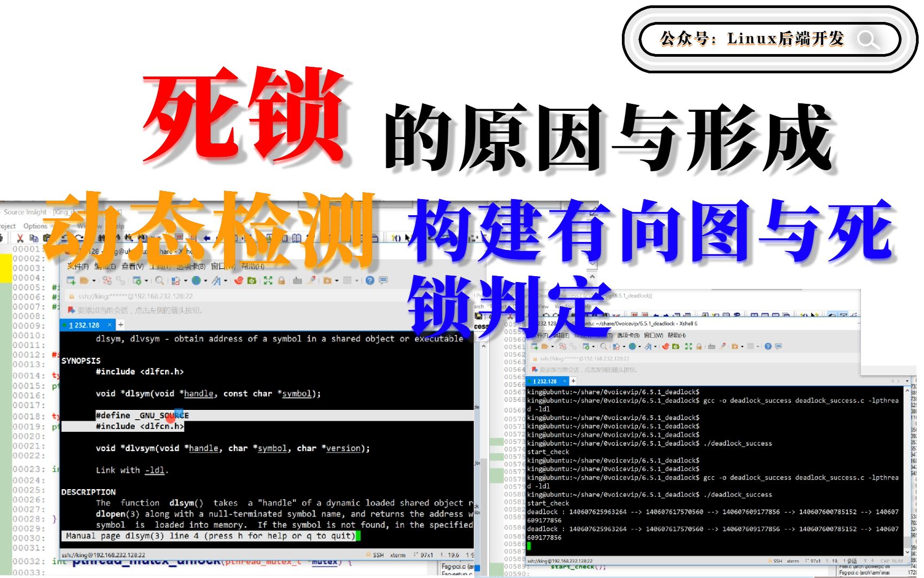Expand new-folder dropdown arrow in left Xshell toolbar
This screenshot has width=924, height=578.
[x=337, y=280]
